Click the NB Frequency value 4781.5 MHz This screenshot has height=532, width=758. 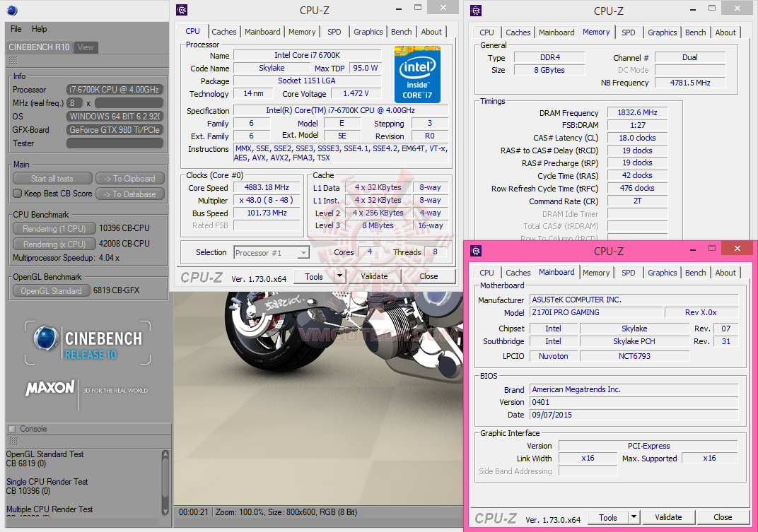[x=690, y=83]
